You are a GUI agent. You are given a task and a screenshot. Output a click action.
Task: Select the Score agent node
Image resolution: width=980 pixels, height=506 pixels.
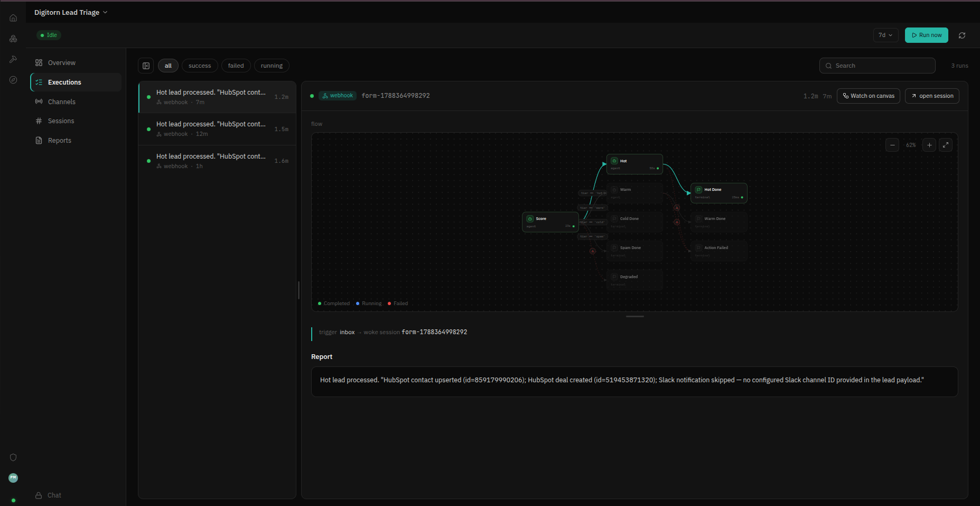550,222
